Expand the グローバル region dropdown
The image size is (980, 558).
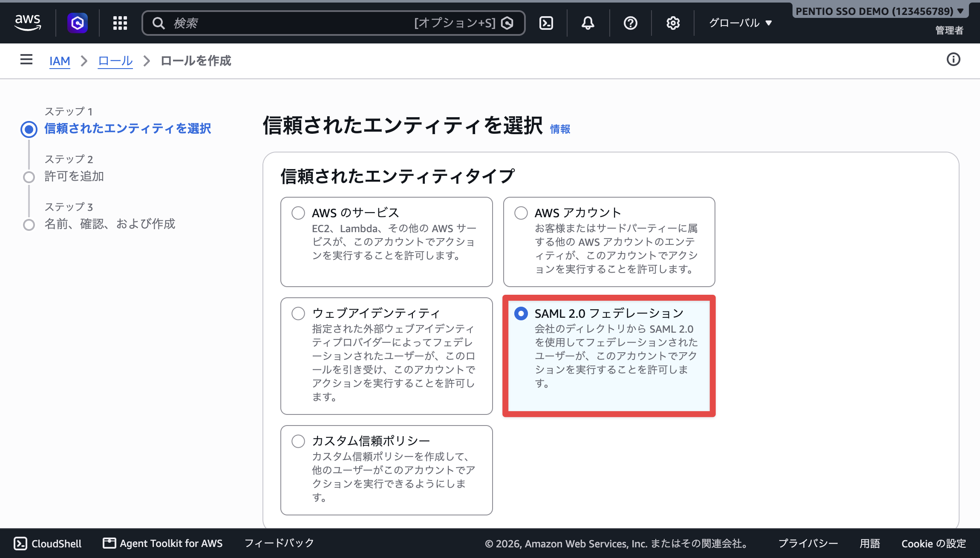pyautogui.click(x=741, y=23)
